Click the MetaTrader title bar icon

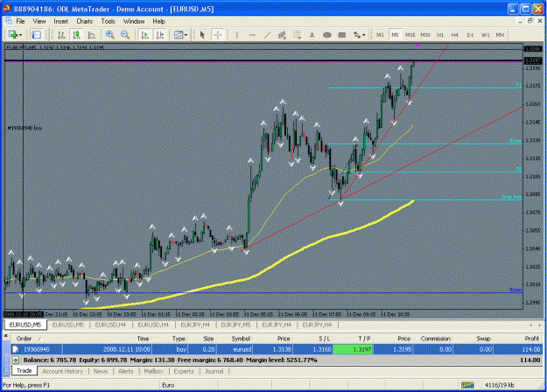click(7, 9)
